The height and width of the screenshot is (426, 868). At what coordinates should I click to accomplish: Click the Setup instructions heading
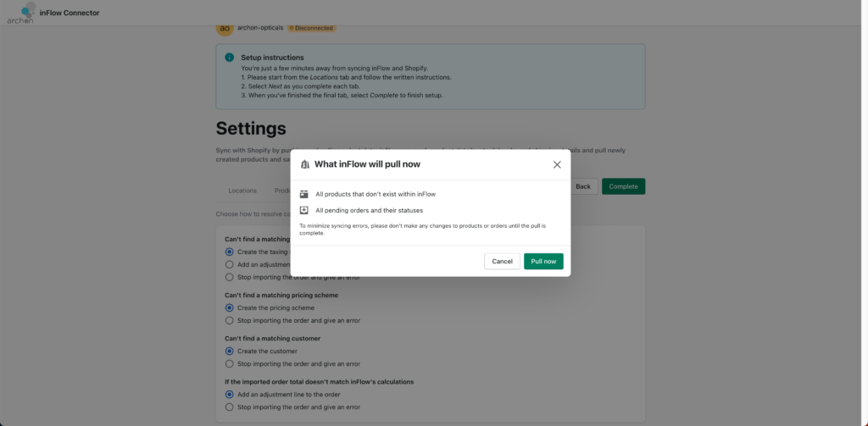[272, 58]
